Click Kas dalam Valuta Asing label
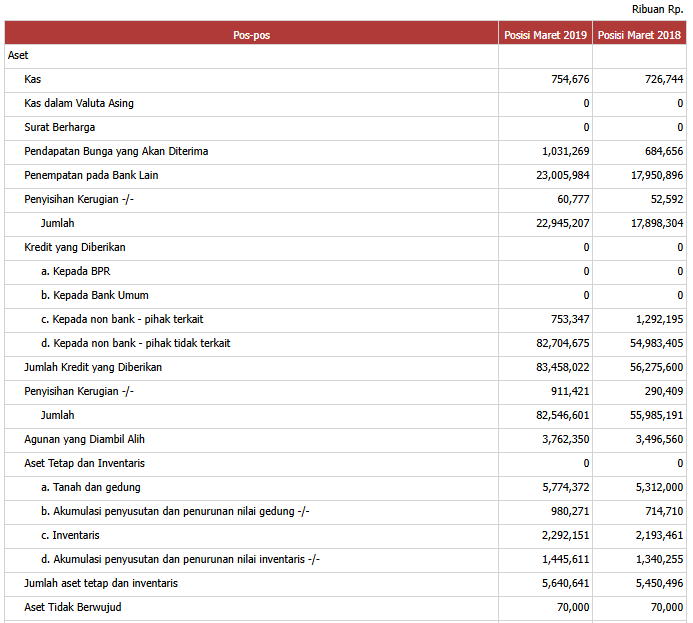This screenshot has width=693, height=623. click(x=79, y=104)
